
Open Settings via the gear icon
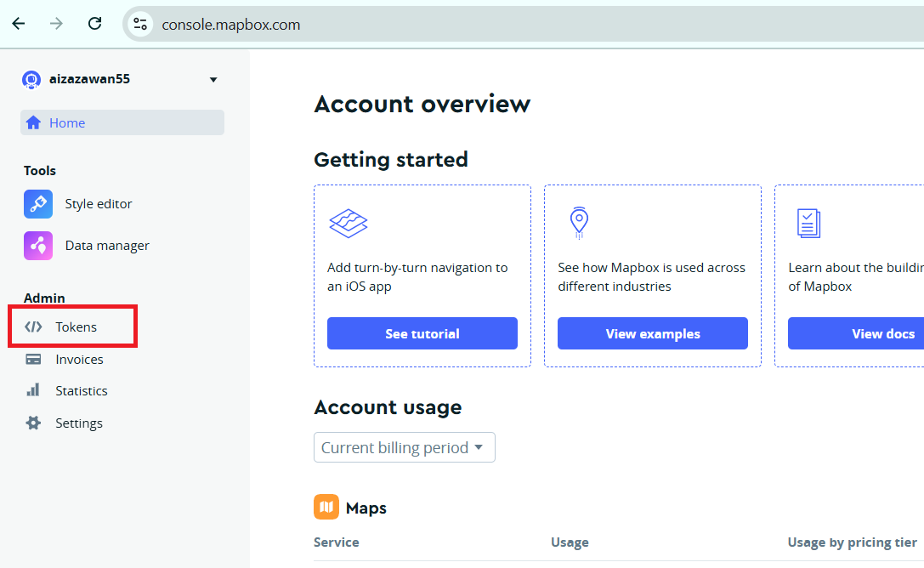pyautogui.click(x=35, y=423)
